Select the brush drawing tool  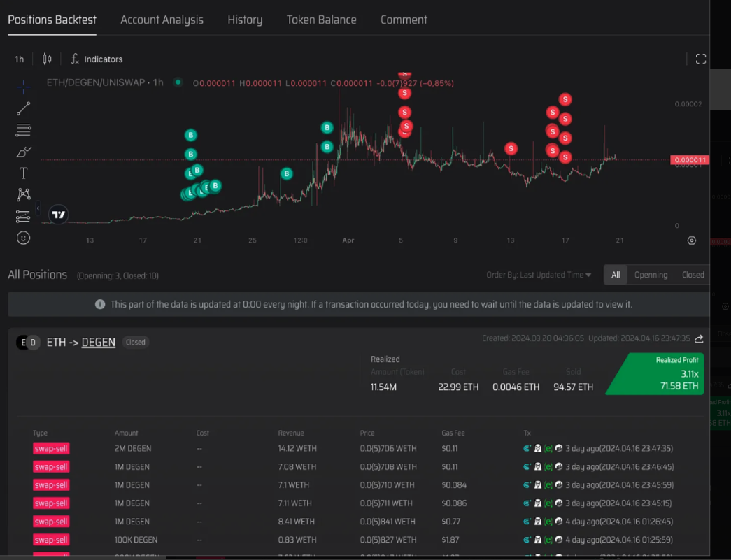(23, 152)
